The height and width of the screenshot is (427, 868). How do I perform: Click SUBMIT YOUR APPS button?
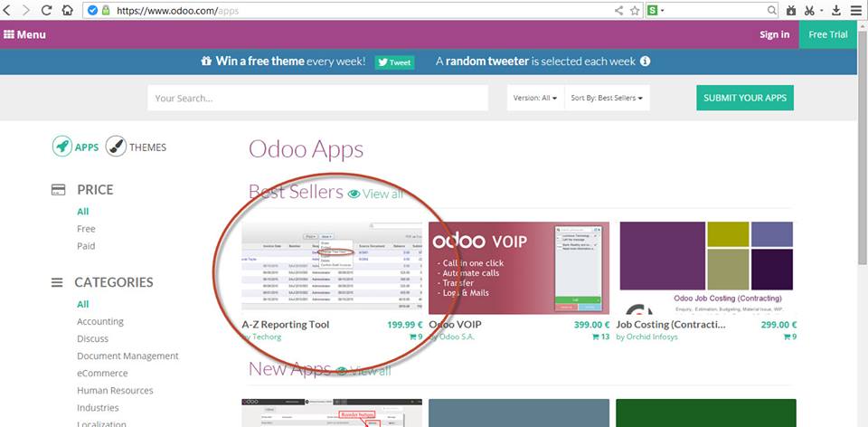[745, 98]
